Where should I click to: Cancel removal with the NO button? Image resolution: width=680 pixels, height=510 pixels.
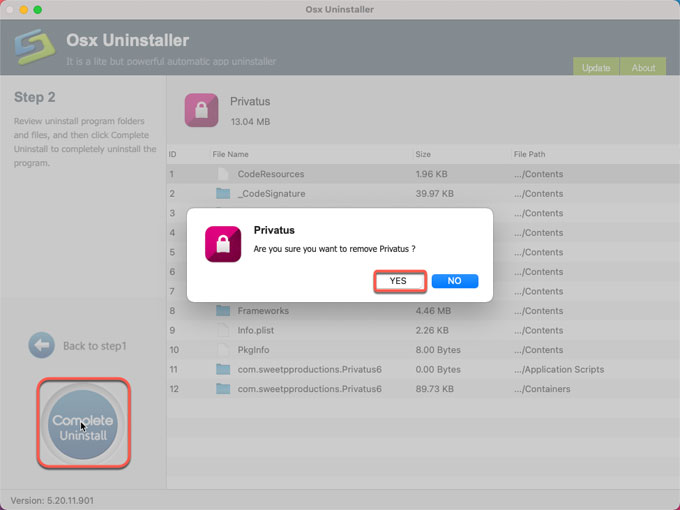tap(454, 281)
